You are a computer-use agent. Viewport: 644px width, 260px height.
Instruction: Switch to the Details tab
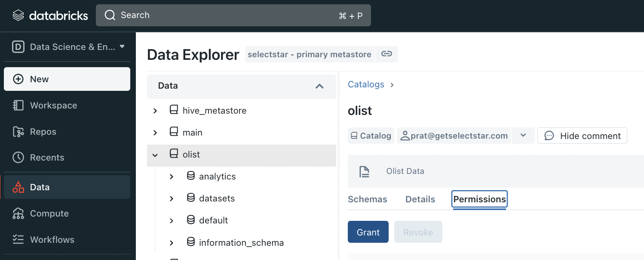[420, 199]
